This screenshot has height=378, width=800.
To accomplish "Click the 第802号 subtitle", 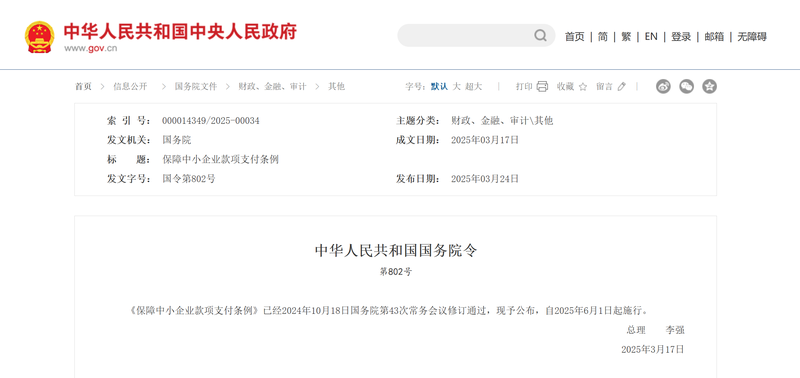I will tap(395, 272).
